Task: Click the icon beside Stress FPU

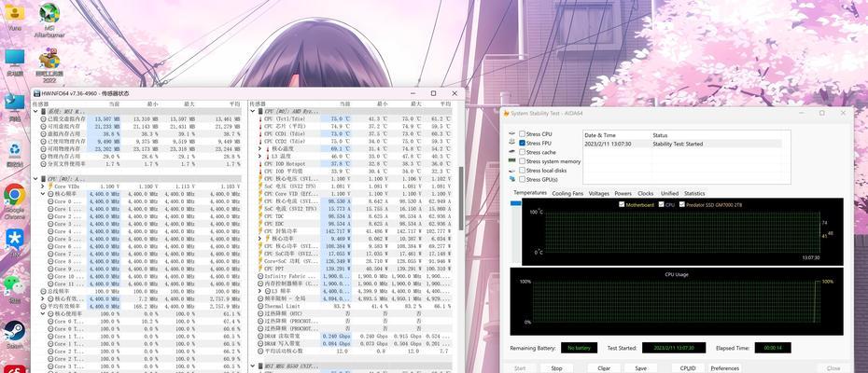Action: pos(512,143)
